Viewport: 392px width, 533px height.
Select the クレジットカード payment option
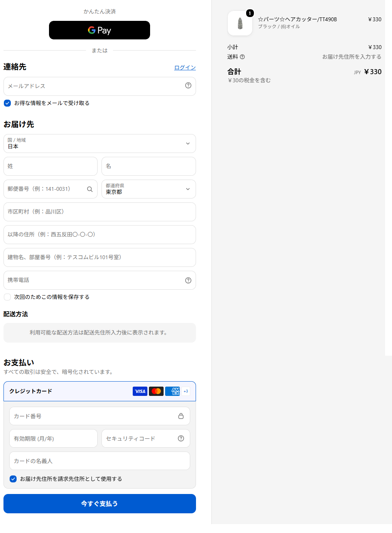(x=100, y=391)
